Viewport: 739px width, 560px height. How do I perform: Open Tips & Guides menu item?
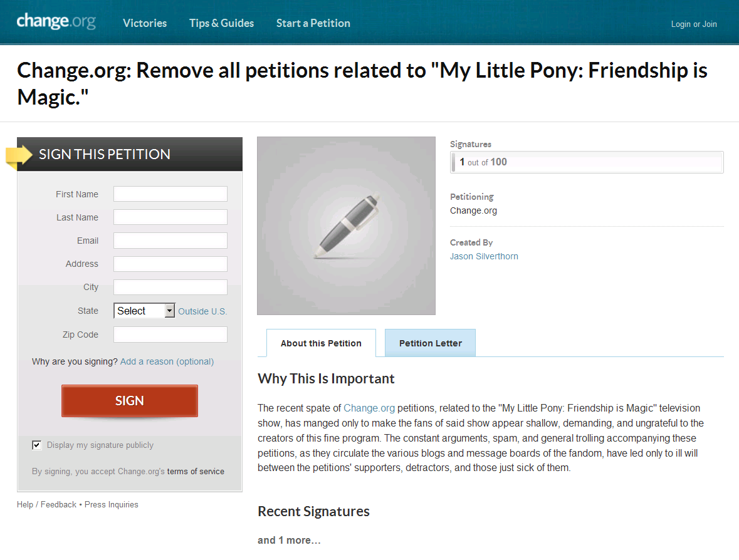(221, 23)
